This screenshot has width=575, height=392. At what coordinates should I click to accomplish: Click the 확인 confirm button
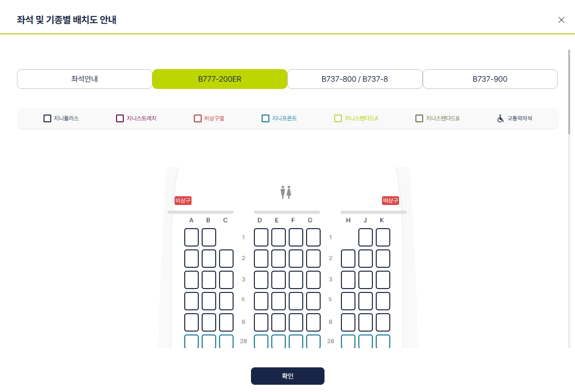287,376
